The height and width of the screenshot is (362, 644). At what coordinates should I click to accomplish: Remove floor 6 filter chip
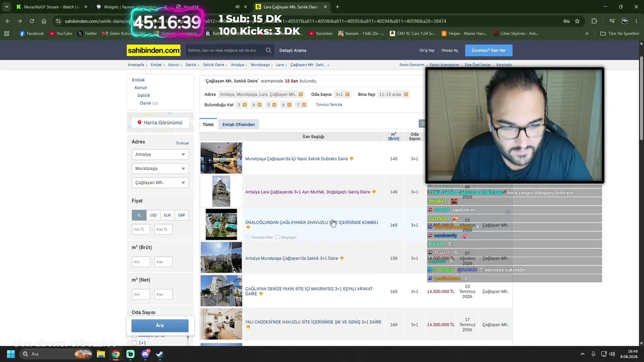289,105
